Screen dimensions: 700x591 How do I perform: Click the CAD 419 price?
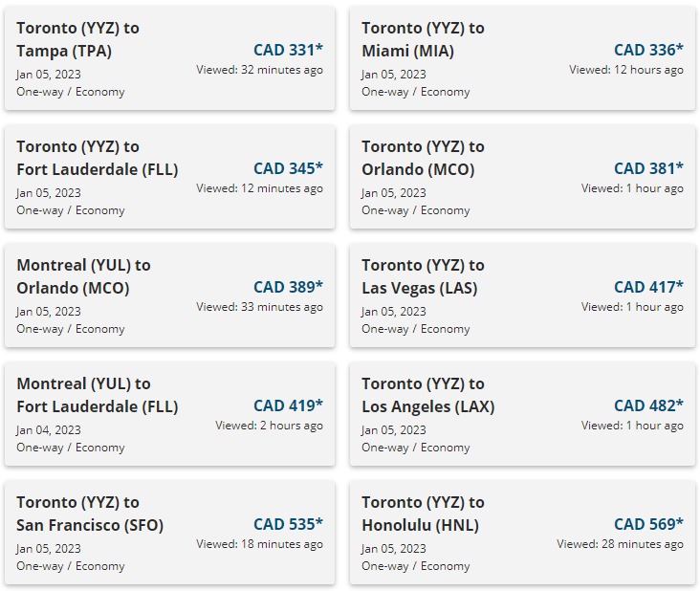[x=288, y=405]
